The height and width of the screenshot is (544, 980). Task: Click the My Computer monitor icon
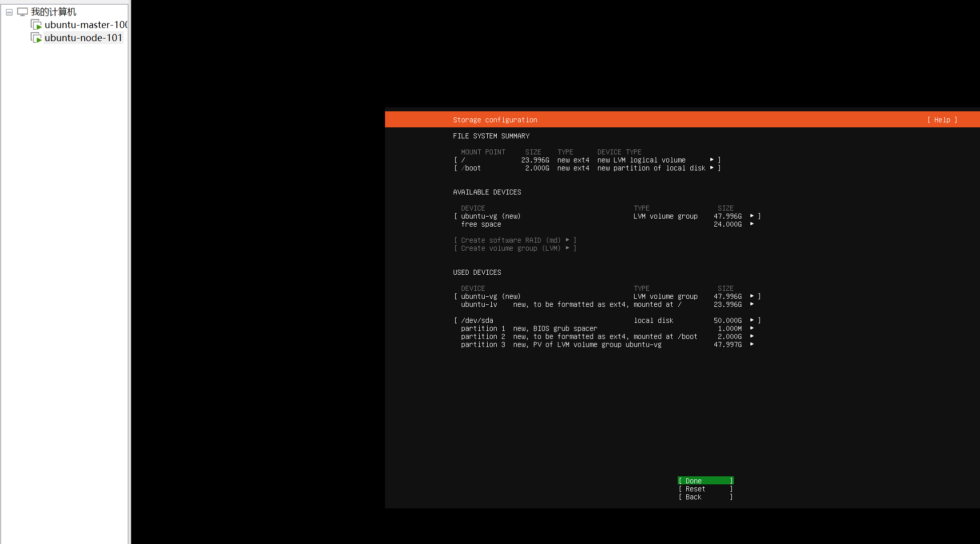tap(23, 12)
